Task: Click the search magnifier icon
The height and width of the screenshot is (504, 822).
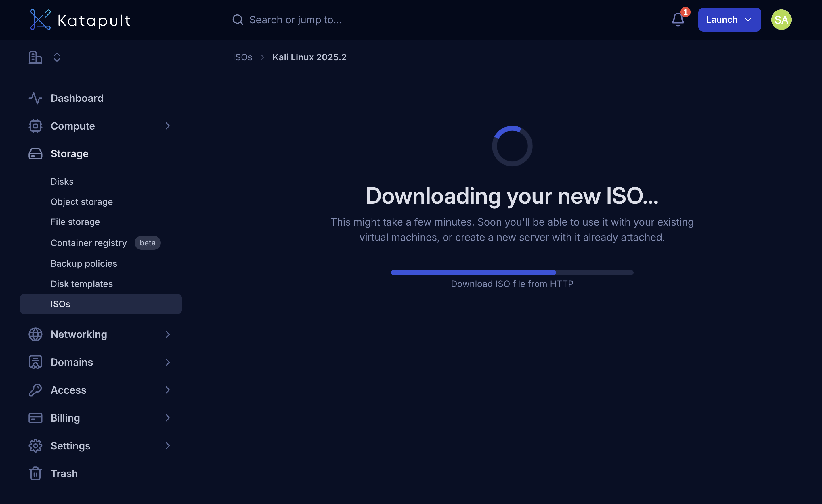Action: 238,20
